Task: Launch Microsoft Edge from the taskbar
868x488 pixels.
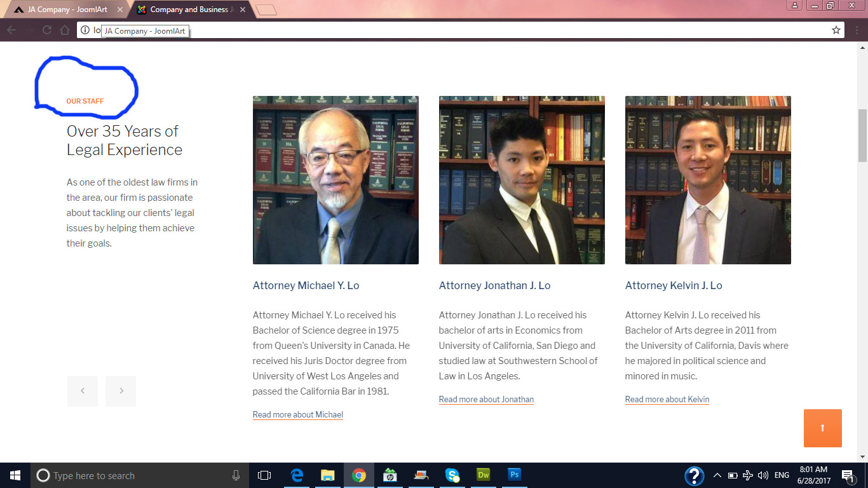Action: 297,475
